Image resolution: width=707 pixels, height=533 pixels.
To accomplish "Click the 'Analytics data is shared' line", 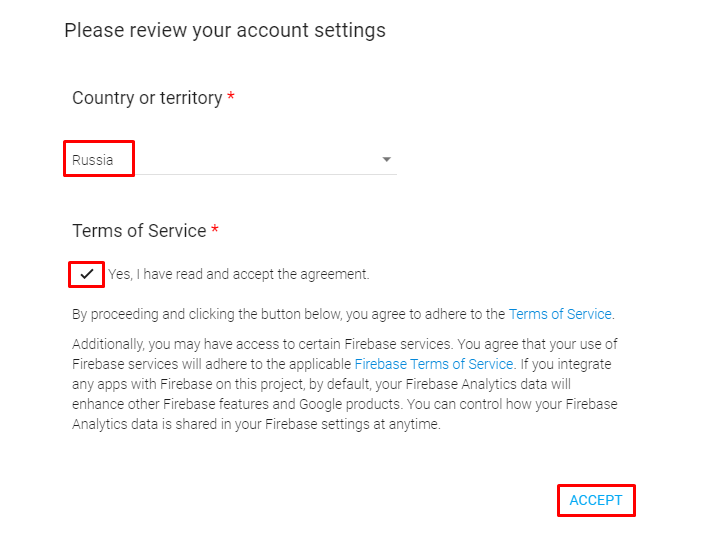I will coord(256,424).
